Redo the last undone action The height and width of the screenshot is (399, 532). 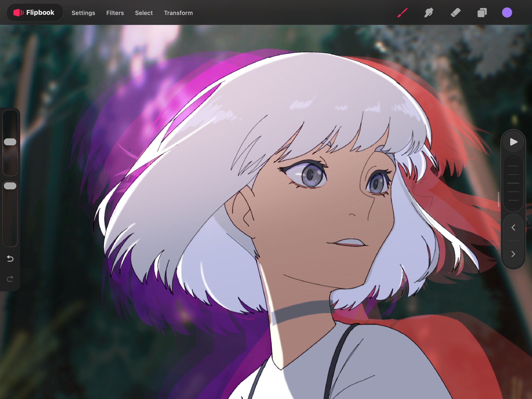(x=10, y=279)
